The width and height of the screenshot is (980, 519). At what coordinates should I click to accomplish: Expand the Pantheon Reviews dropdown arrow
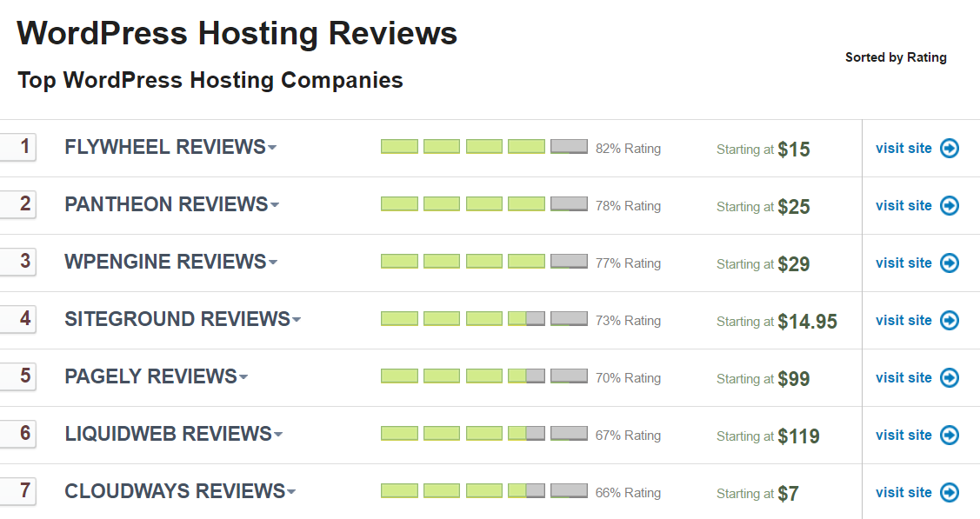tap(275, 205)
